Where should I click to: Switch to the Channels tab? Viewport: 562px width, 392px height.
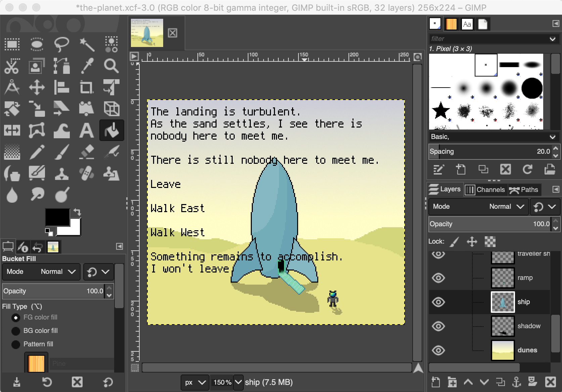485,190
